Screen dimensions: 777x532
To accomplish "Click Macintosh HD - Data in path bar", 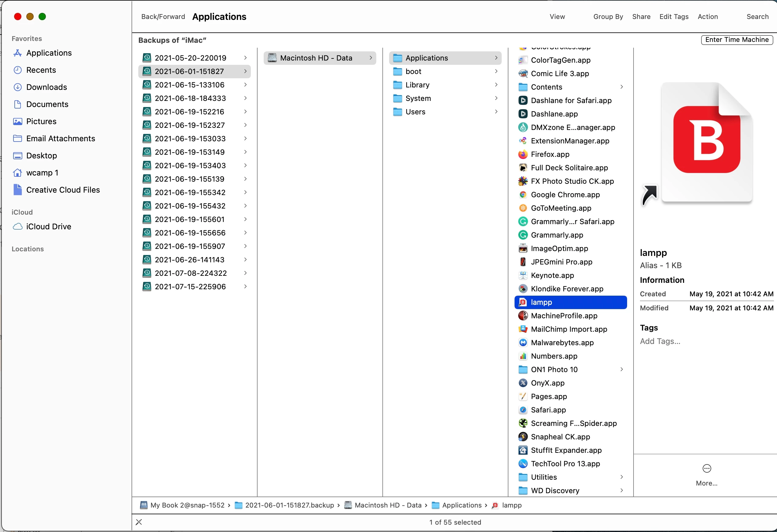I will [388, 505].
